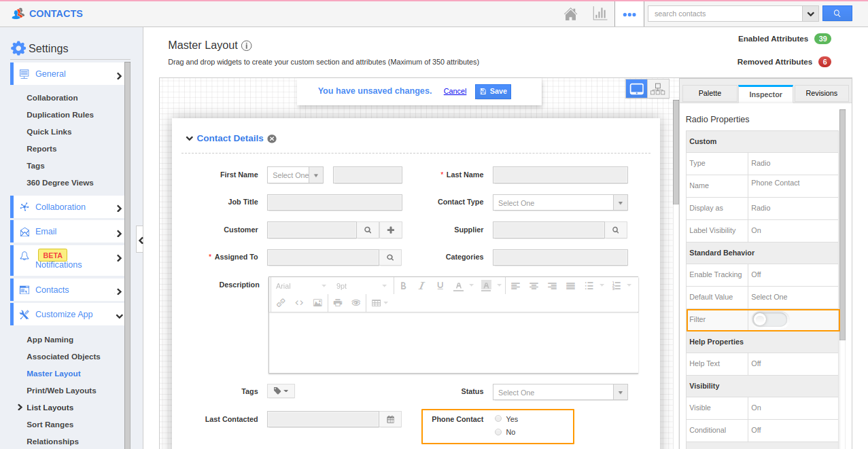Screen dimensions: 868x449
Task: Click the Supplier search magnifier icon
Action: click(x=616, y=230)
